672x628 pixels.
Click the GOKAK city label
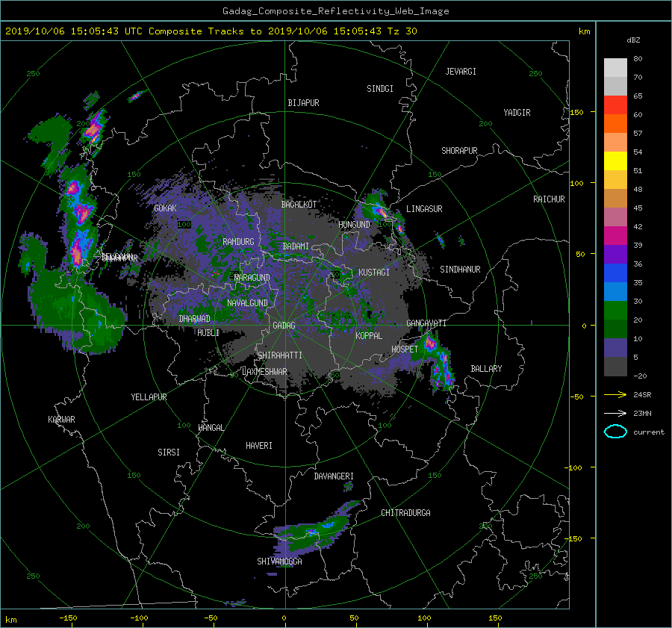[x=165, y=208]
